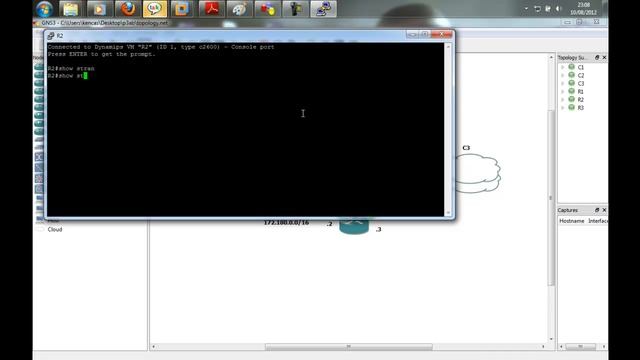Image resolution: width=640 pixels, height=360 pixels.
Task: Expand R3 in Topology Summary
Action: click(563, 108)
